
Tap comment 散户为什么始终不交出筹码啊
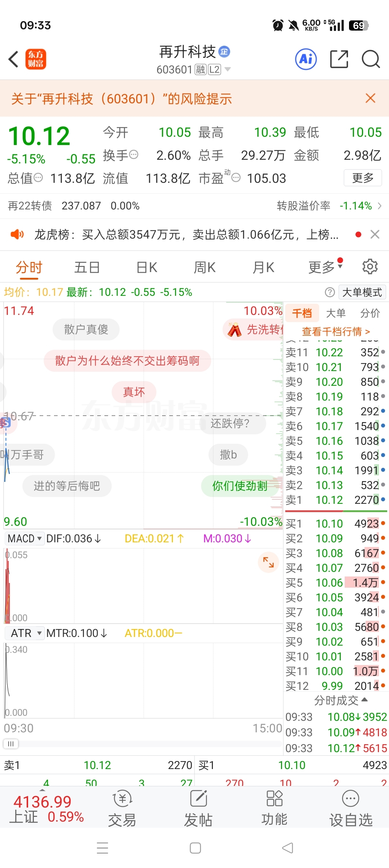pyautogui.click(x=127, y=361)
